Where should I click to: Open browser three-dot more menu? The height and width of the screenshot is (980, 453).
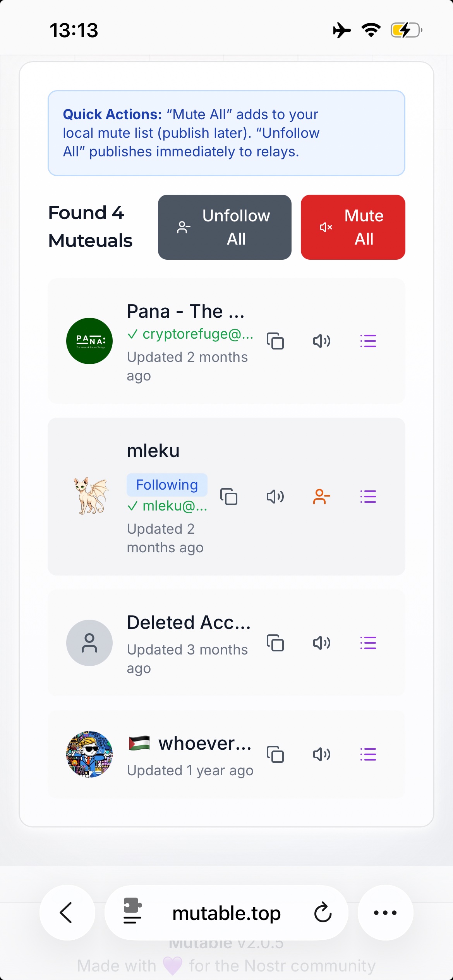pyautogui.click(x=385, y=913)
